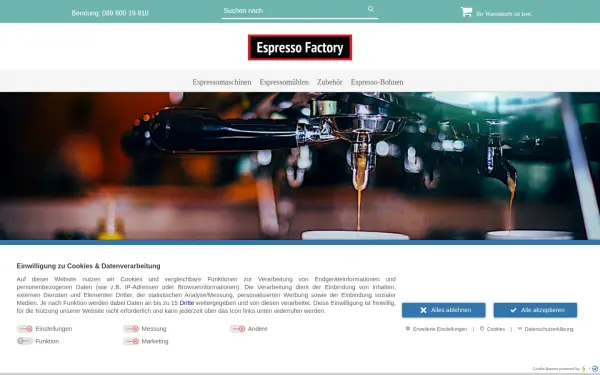This screenshot has height=375, width=600.
Task: Click the Alle akzeptieren button
Action: pyautogui.click(x=535, y=310)
